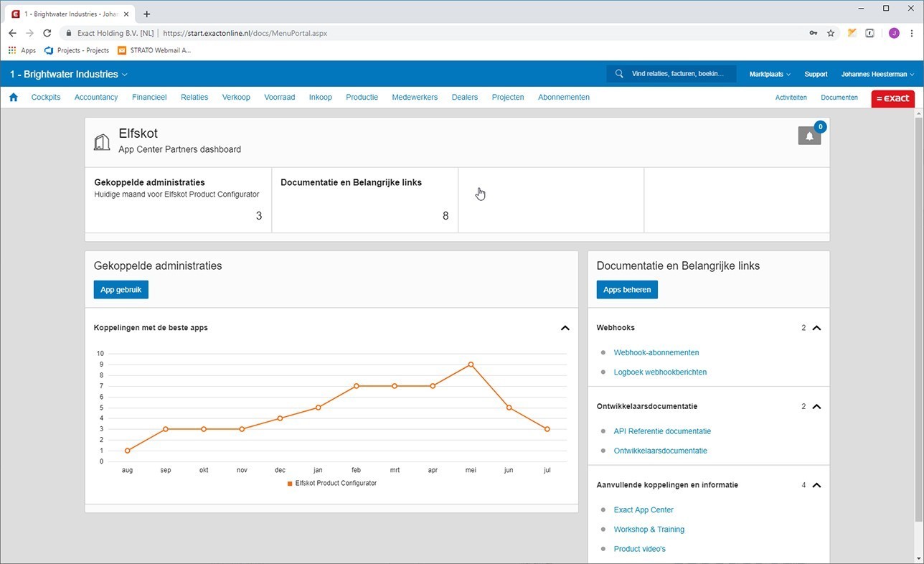Open the Productie menu
This screenshot has width=924, height=564.
coord(362,97)
